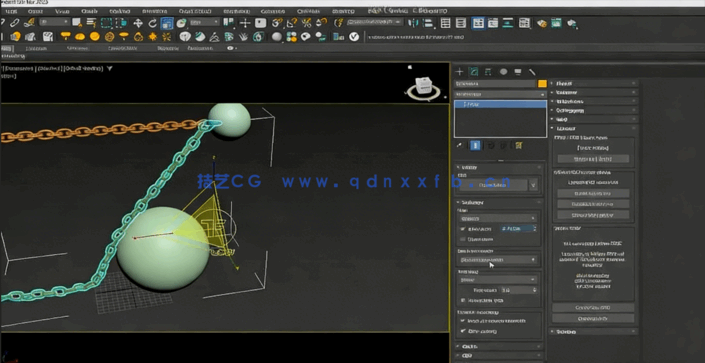This screenshot has height=363, width=705.
Task: Switch to the Motion command panel tab
Action: (x=504, y=72)
